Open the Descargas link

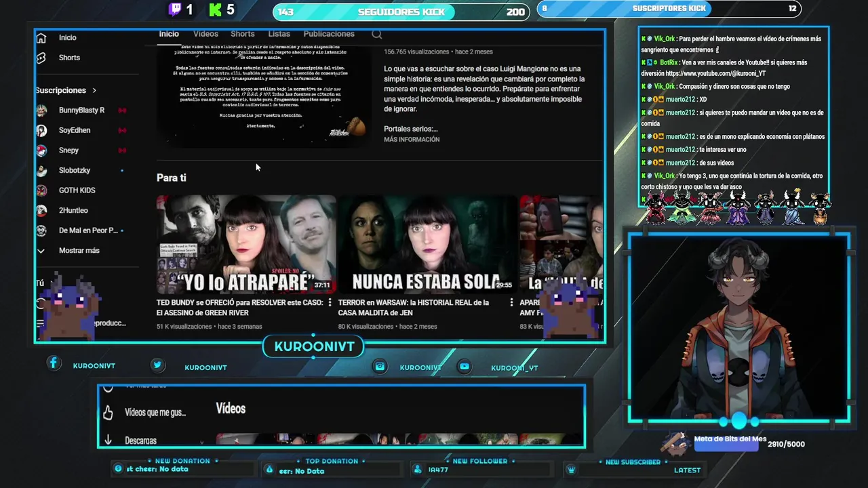140,441
